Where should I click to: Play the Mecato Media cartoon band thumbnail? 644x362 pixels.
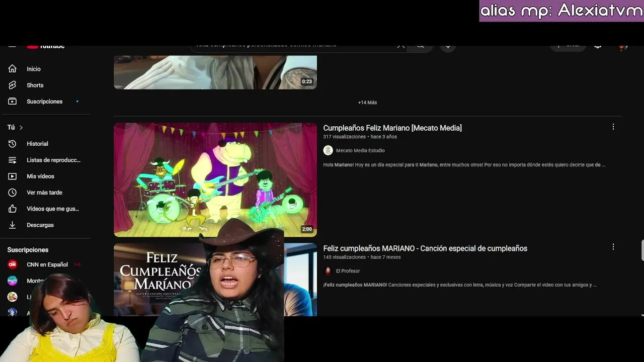pyautogui.click(x=215, y=179)
